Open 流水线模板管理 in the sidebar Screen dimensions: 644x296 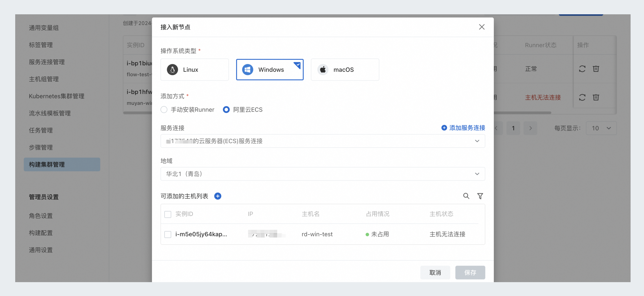click(50, 113)
